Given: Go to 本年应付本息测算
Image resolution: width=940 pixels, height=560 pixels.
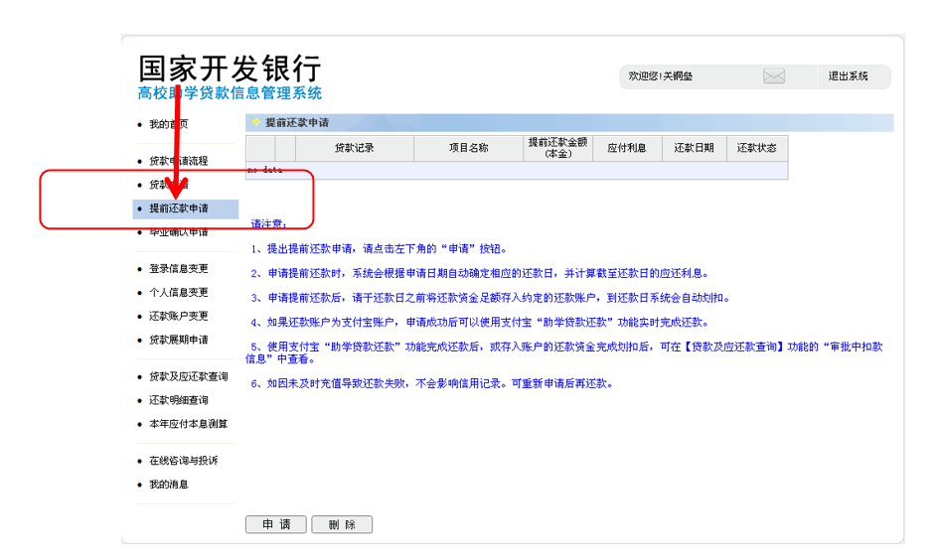Looking at the screenshot, I should (188, 423).
